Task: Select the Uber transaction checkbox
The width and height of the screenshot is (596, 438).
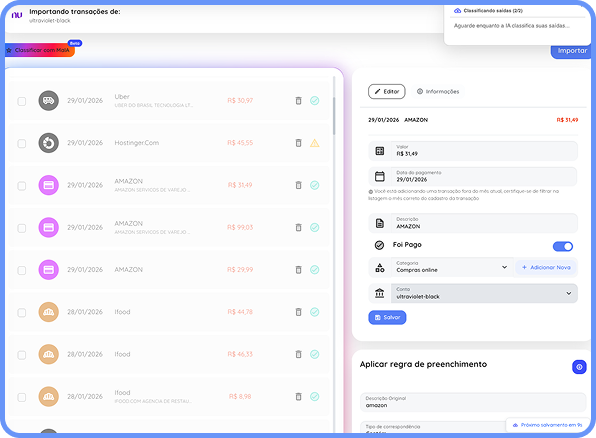Action: [x=22, y=101]
